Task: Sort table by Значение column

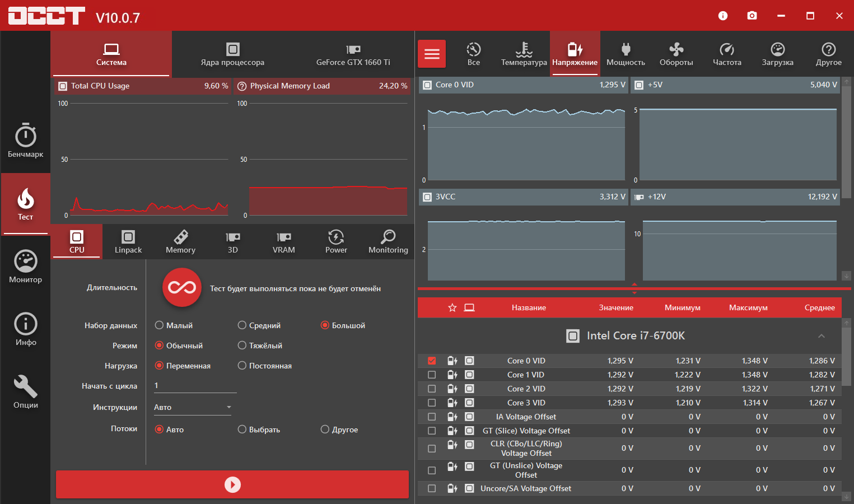Action: tap(616, 307)
